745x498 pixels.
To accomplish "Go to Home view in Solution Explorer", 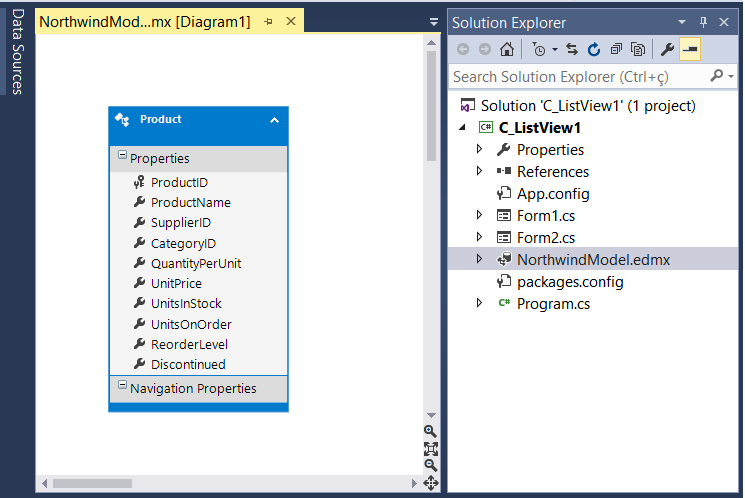I will [x=507, y=49].
